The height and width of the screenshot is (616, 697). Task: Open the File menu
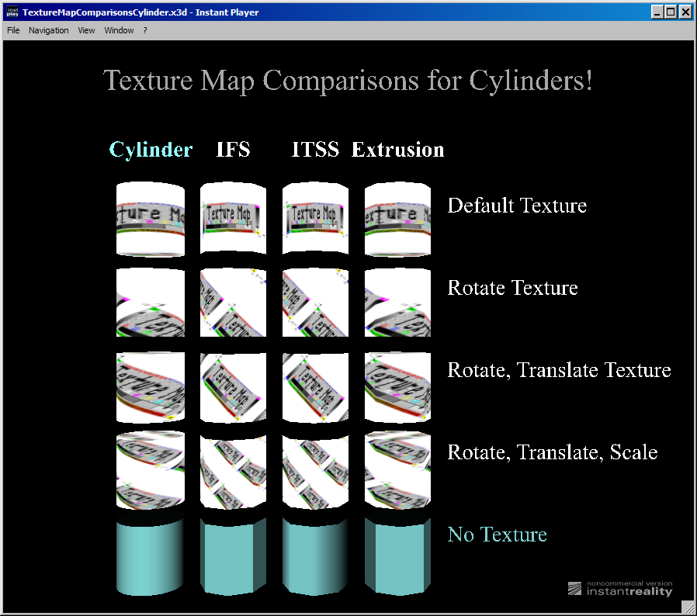(x=13, y=30)
